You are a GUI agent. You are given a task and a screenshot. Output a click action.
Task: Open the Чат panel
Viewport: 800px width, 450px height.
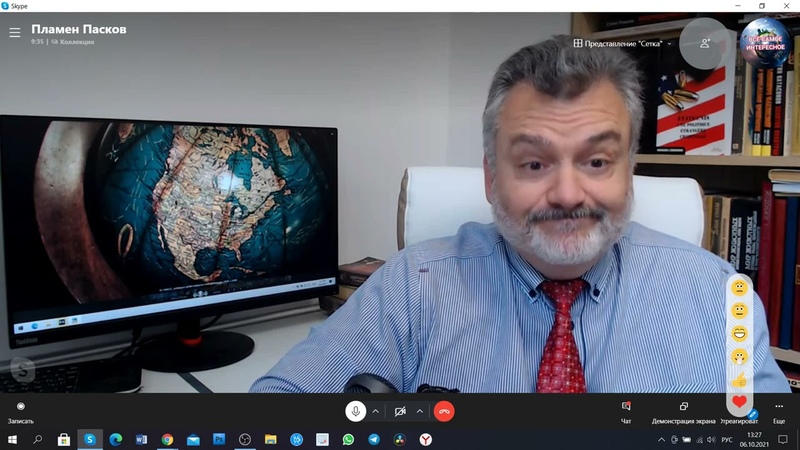coord(626,412)
